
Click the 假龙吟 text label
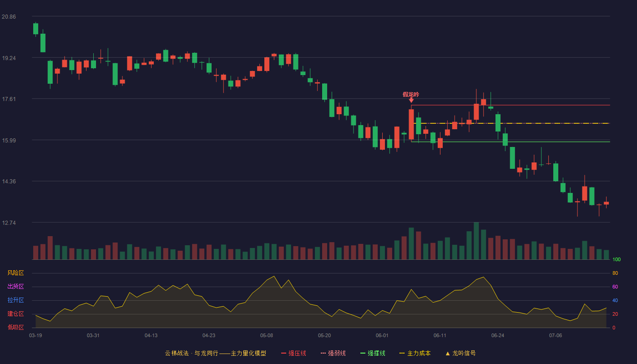(x=411, y=95)
